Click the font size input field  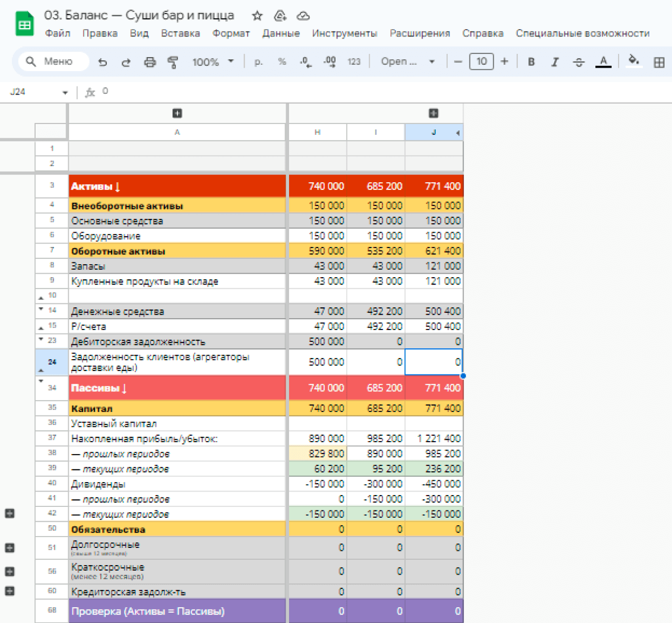point(481,61)
